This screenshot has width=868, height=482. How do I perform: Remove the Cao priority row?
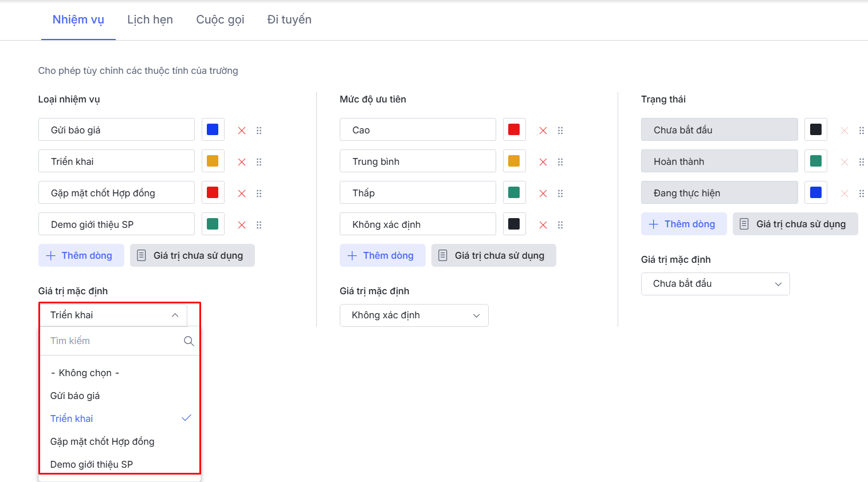[x=543, y=131]
